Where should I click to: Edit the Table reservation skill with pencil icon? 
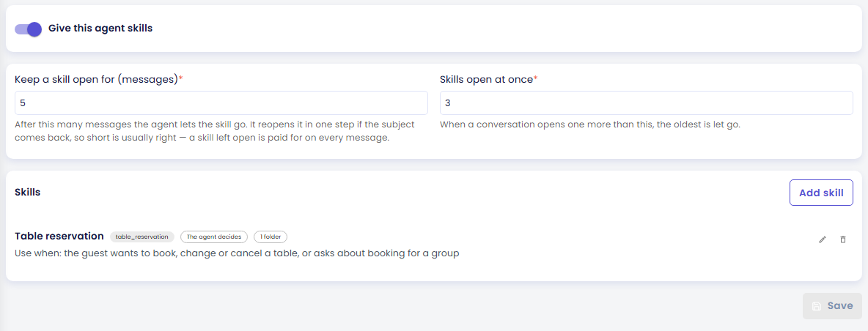(x=822, y=239)
